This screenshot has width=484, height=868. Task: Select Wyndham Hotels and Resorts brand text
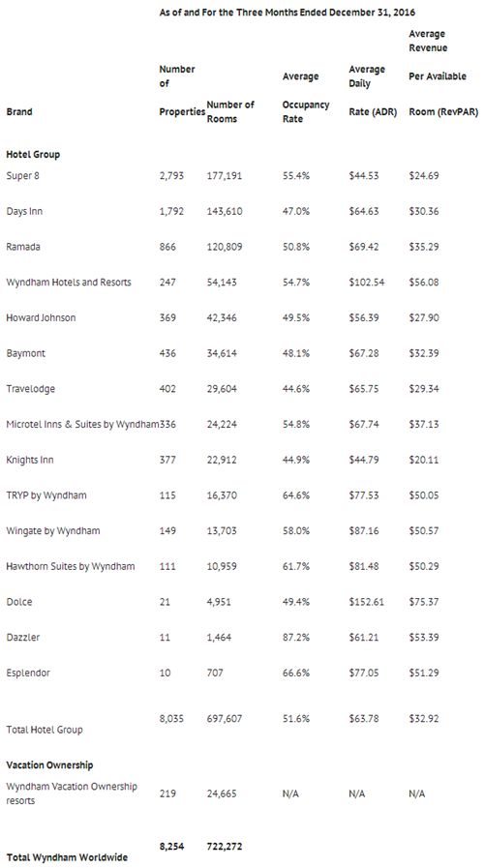(x=69, y=283)
